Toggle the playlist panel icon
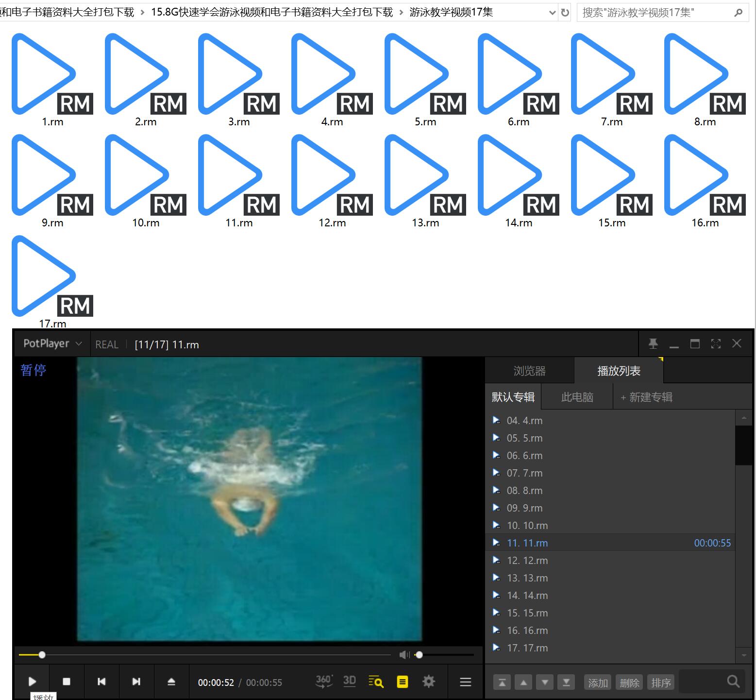The image size is (756, 700). tap(403, 682)
